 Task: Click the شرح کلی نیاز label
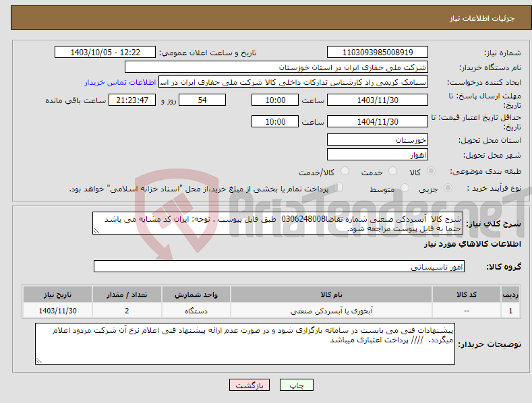click(x=494, y=224)
